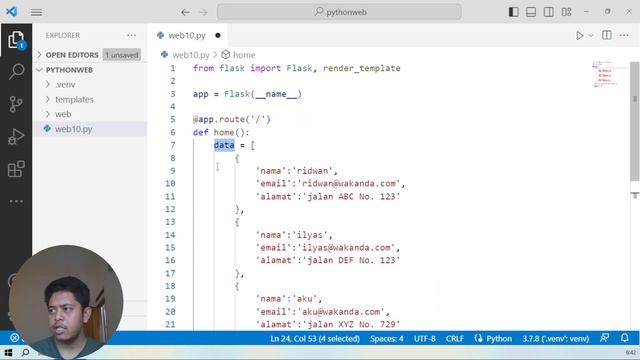
Task: Click Ln 24, Col 53 status entry
Action: click(x=315, y=339)
